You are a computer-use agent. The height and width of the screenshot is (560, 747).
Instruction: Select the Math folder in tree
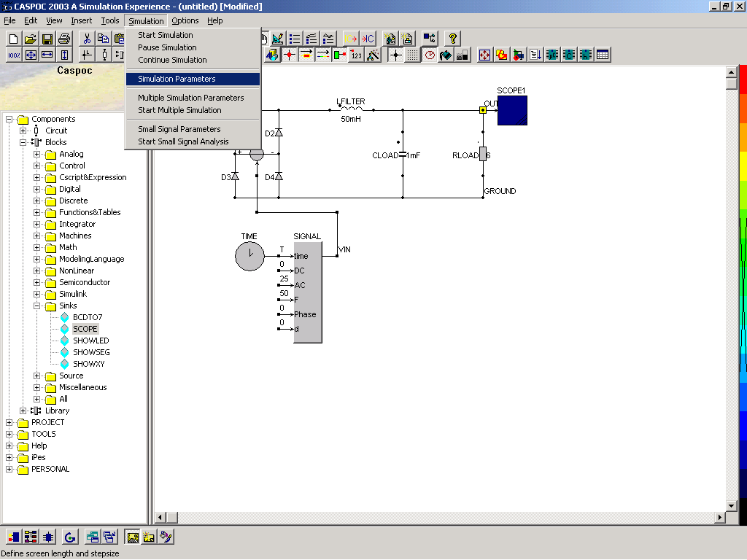click(68, 247)
